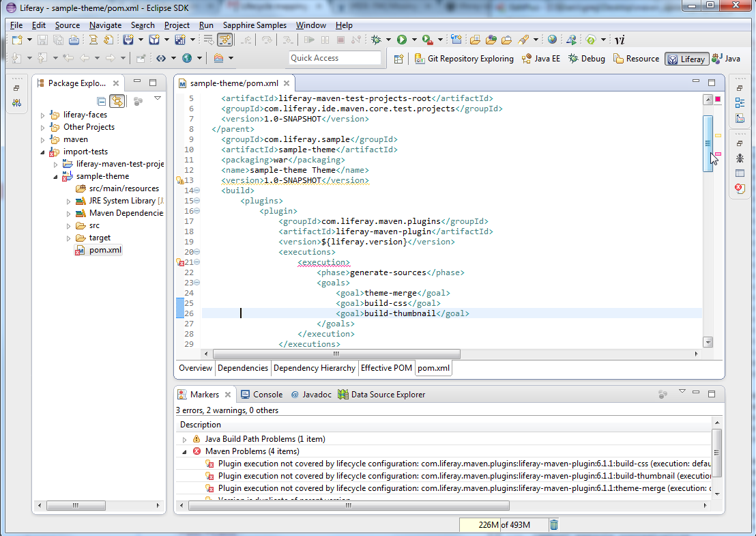Click the web browser globe icon in top toolbar
Image resolution: width=756 pixels, height=536 pixels.
(552, 40)
